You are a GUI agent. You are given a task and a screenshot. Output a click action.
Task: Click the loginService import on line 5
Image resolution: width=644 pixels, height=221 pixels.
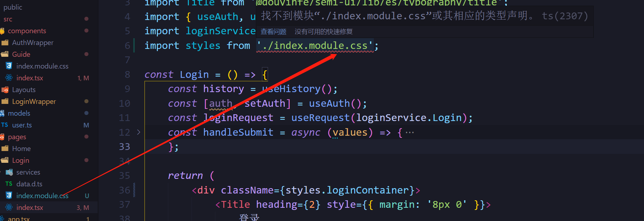221,31
